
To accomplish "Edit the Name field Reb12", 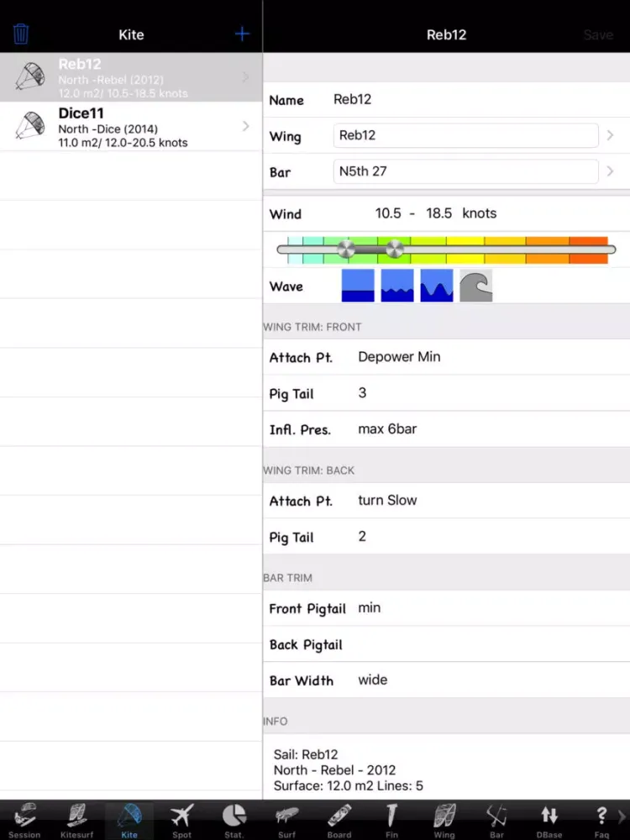I will (353, 100).
